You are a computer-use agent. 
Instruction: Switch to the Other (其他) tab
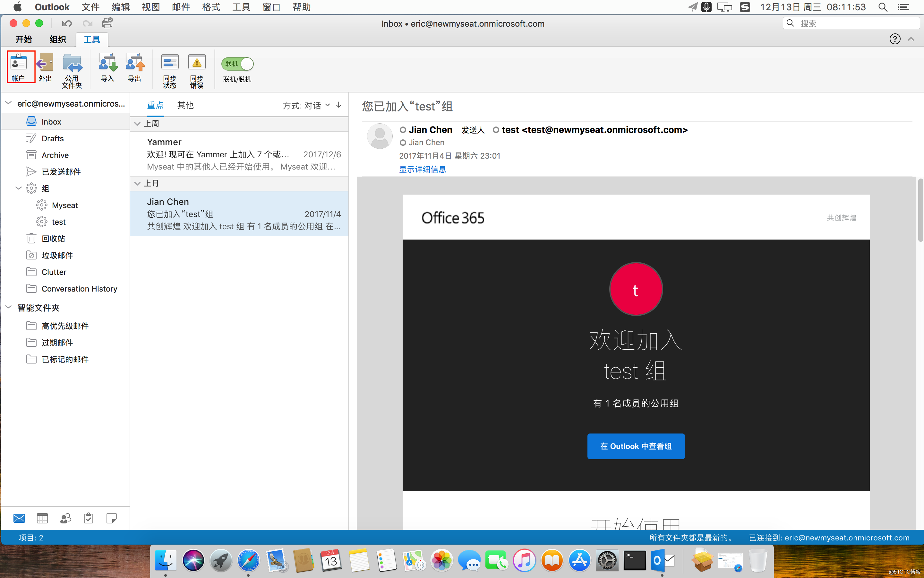185,106
